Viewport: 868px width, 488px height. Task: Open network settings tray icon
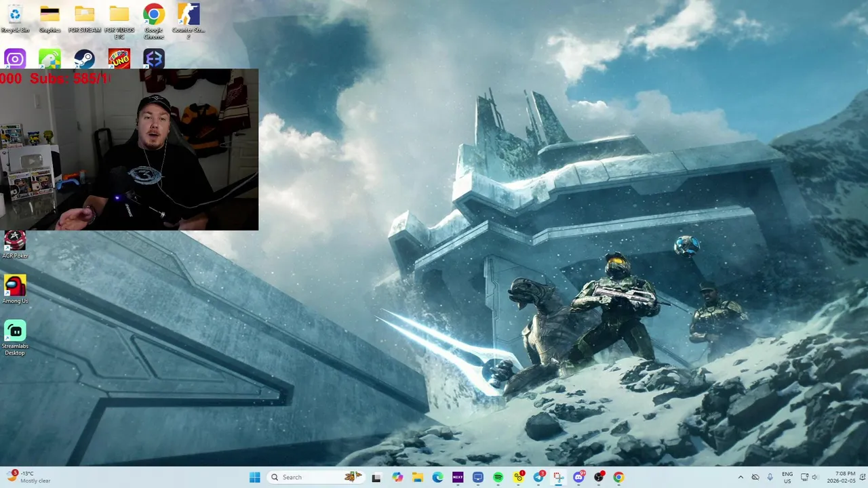pos(804,477)
